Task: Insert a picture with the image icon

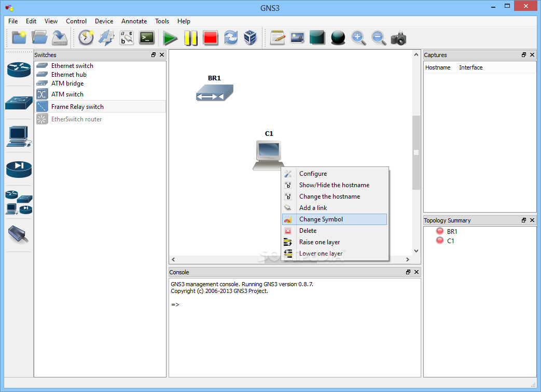Action: pos(297,37)
